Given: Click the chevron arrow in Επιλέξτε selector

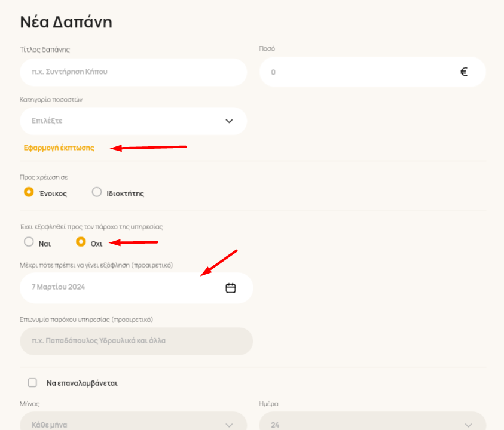Looking at the screenshot, I should point(229,121).
